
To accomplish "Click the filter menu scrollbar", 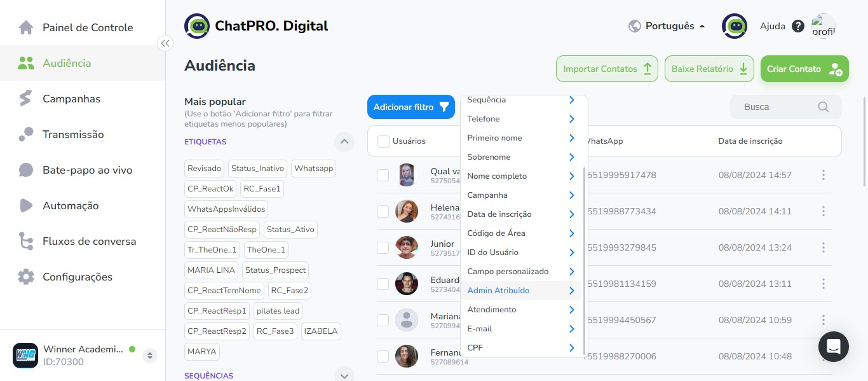I will pos(584,261).
